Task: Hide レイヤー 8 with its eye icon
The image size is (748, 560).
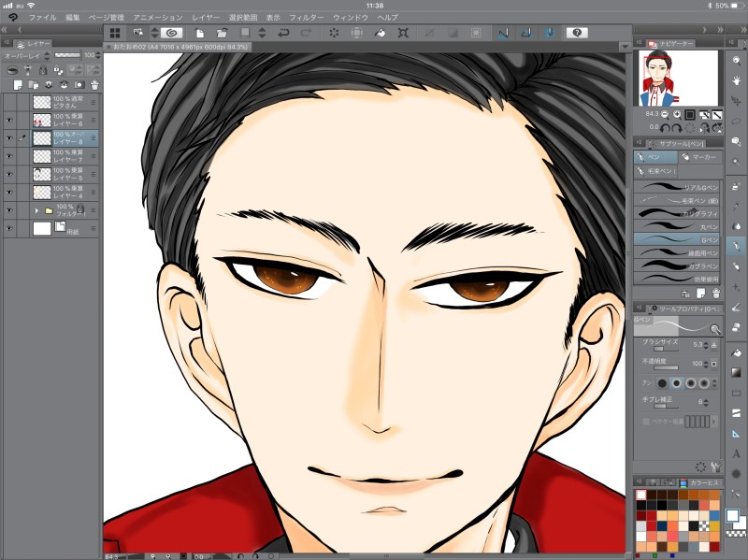Action: click(x=9, y=137)
